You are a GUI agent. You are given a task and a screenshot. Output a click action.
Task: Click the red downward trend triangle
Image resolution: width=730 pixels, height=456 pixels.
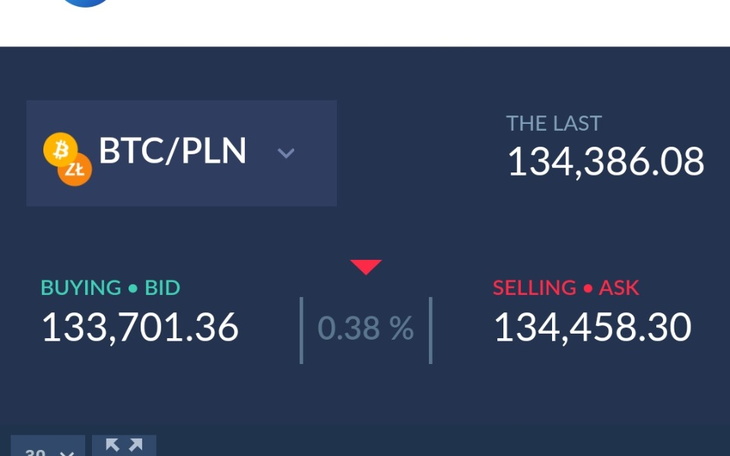366,267
